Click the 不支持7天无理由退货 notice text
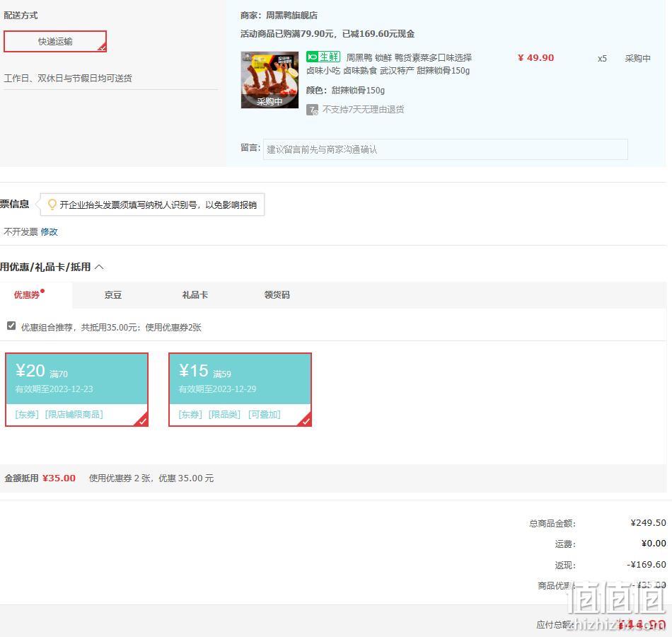 (x=363, y=110)
